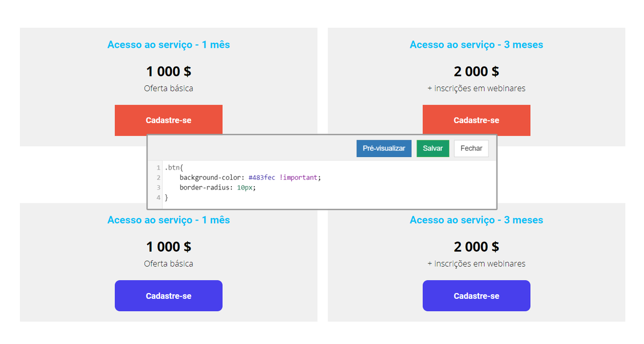Image resolution: width=644 pixels, height=344 pixels.
Task: Select line number 4 in editor gutter
Action: pos(158,198)
